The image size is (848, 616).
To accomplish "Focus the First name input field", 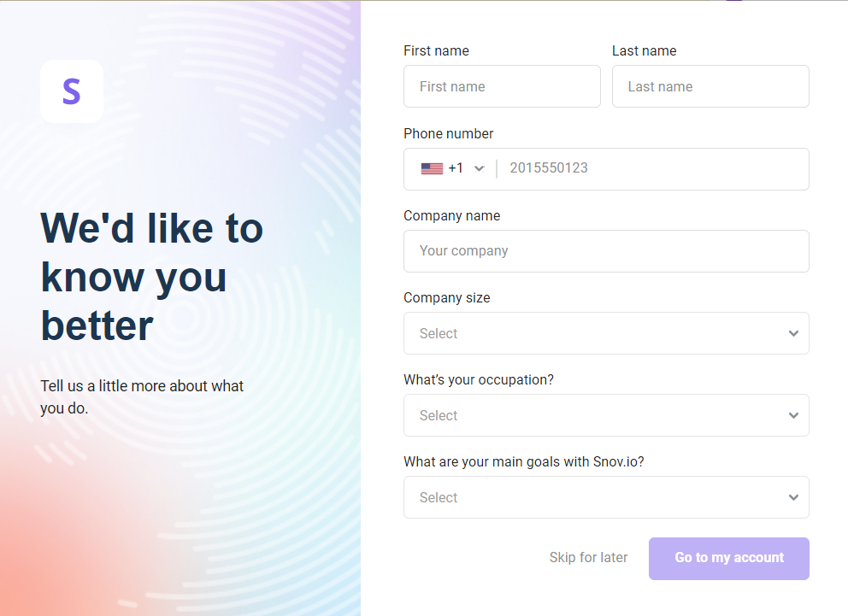I will tap(502, 86).
